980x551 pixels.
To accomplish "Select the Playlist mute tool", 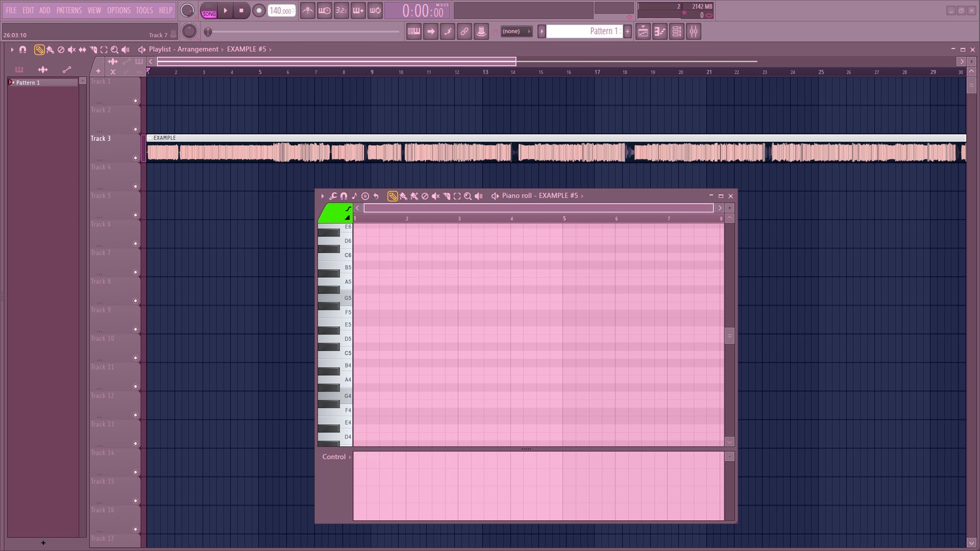I will click(72, 50).
